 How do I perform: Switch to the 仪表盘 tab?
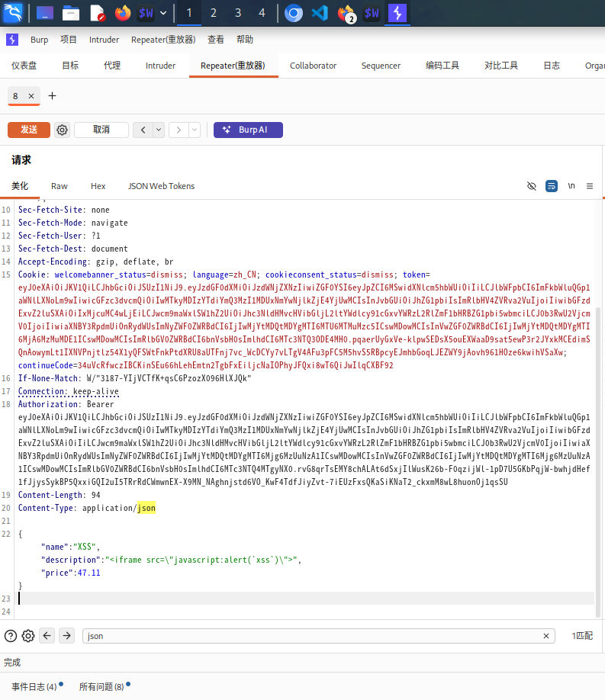[24, 66]
